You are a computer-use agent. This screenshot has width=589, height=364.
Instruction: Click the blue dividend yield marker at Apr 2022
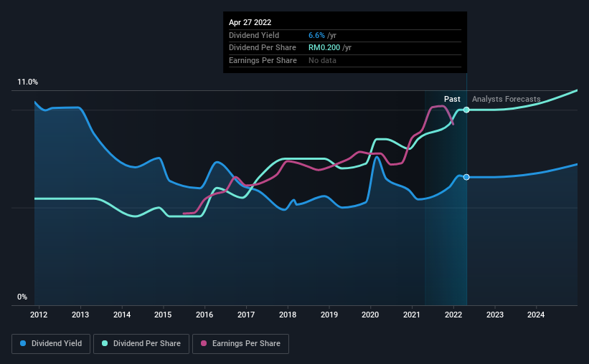point(466,177)
